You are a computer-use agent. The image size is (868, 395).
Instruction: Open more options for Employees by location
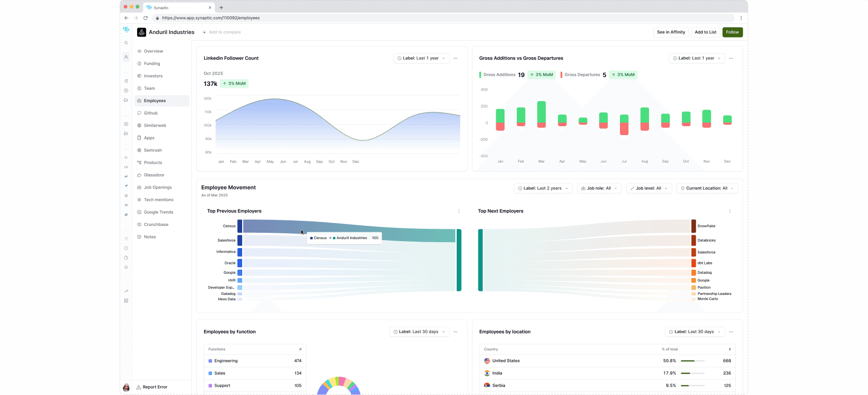coord(731,332)
